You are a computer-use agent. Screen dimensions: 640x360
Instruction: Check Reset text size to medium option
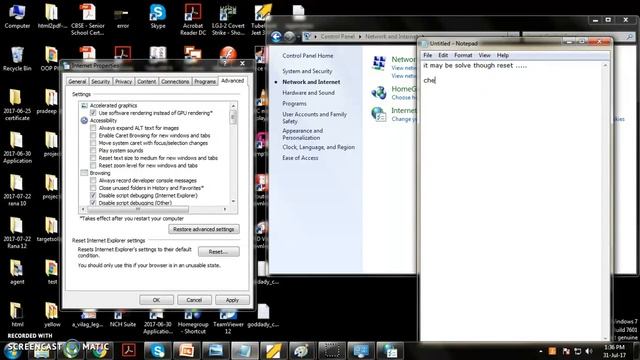(x=93, y=158)
